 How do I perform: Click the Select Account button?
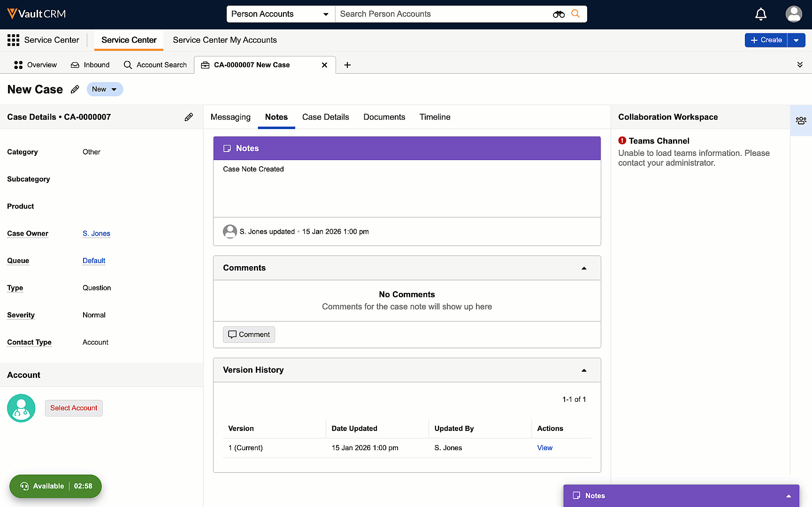pos(74,408)
